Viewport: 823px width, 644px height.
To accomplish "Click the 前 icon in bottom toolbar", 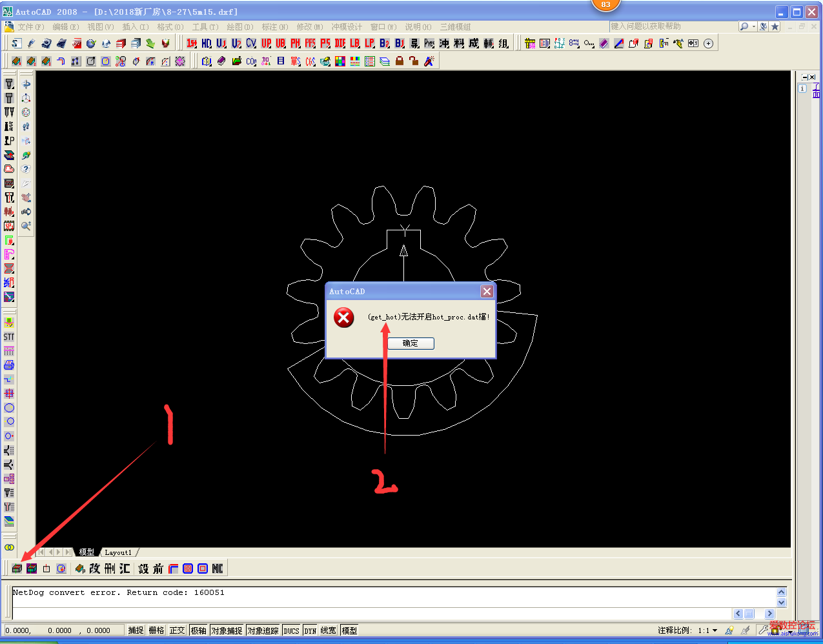I will [158, 569].
